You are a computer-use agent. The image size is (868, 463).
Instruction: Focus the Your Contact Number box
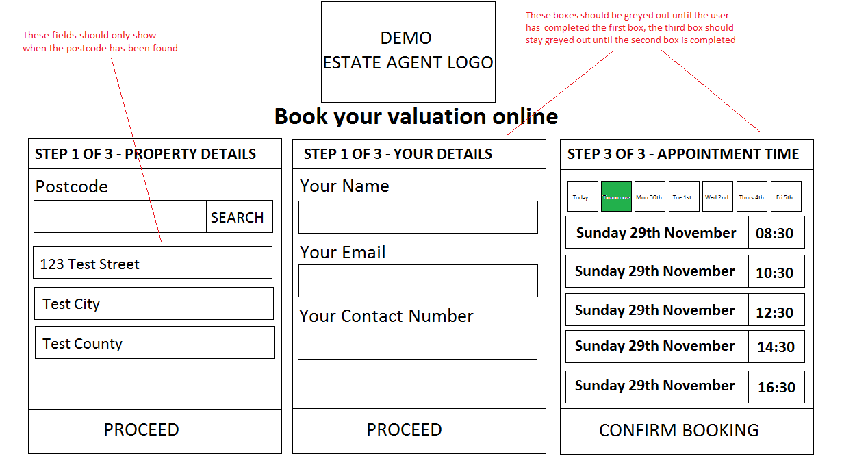tap(418, 343)
